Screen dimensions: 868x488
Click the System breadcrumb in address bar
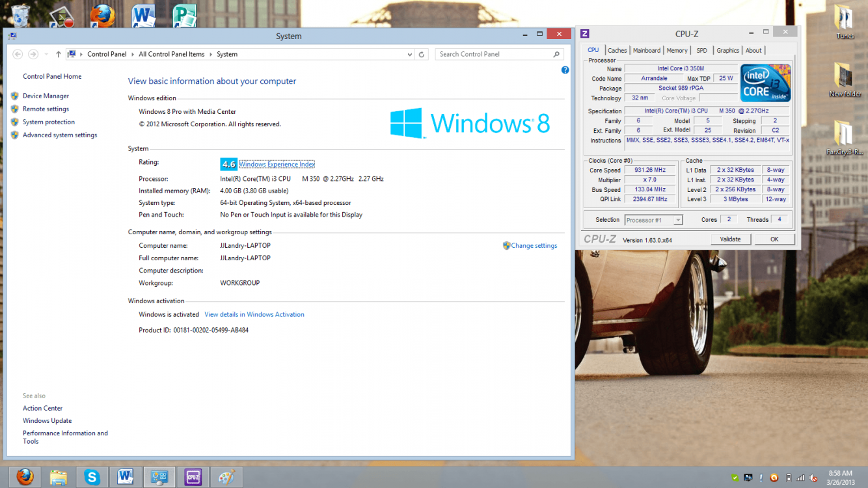point(227,54)
